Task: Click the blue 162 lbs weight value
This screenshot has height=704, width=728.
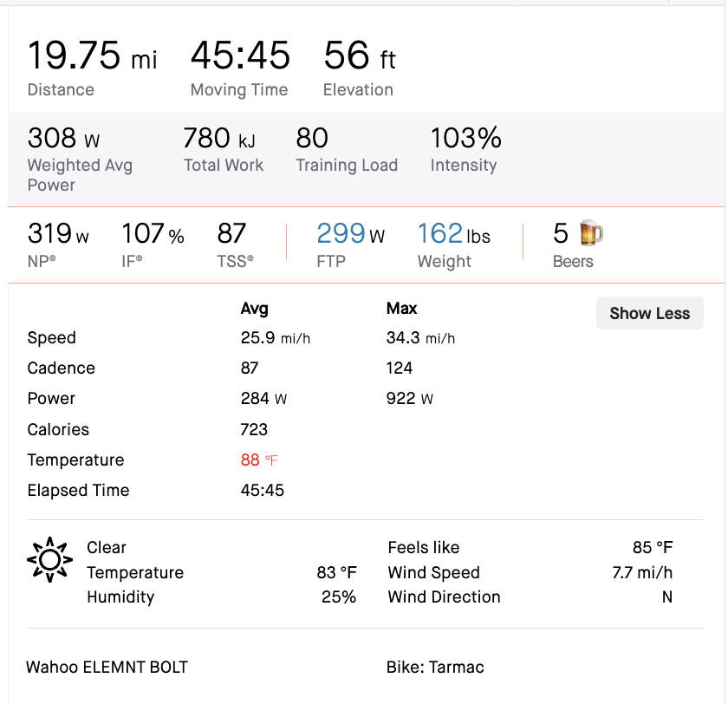Action: 453,234
